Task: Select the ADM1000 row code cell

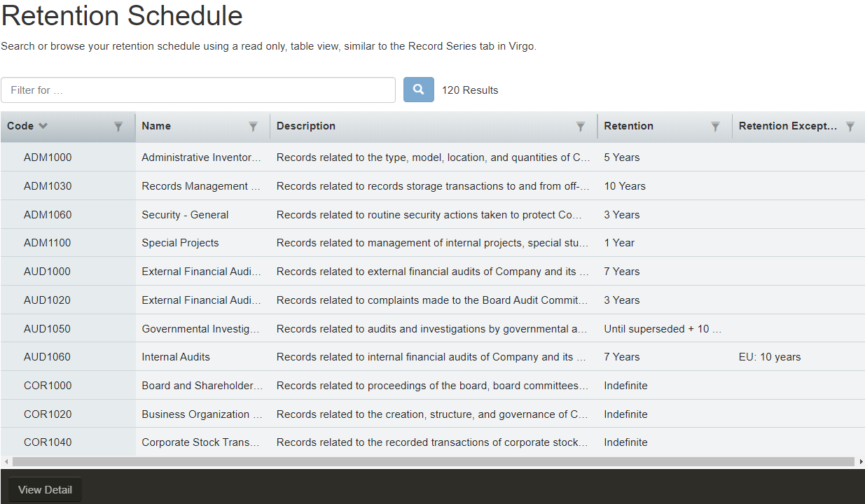Action: point(48,157)
